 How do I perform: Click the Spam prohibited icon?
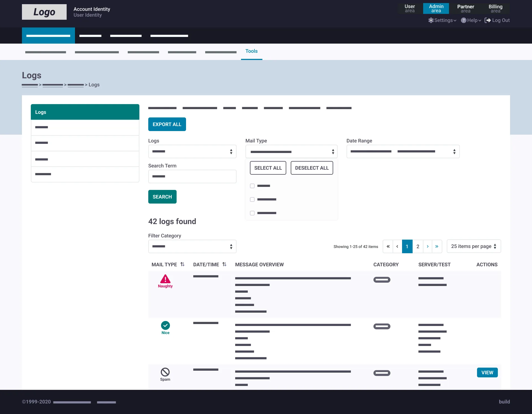click(x=165, y=372)
